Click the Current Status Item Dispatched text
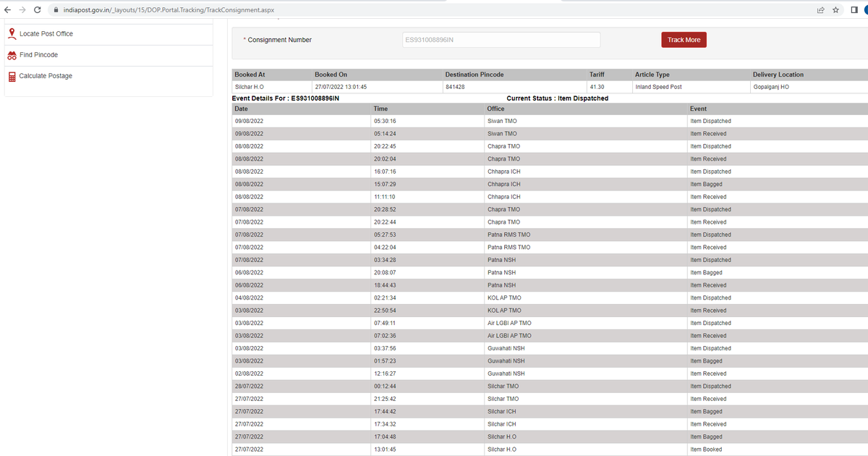The height and width of the screenshot is (456, 868). (x=558, y=98)
